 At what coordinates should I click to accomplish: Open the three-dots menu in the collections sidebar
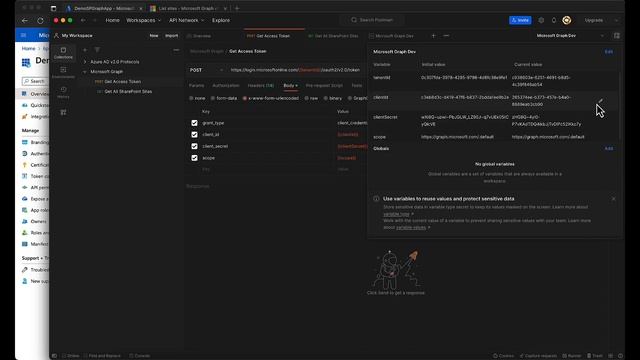(x=176, y=50)
